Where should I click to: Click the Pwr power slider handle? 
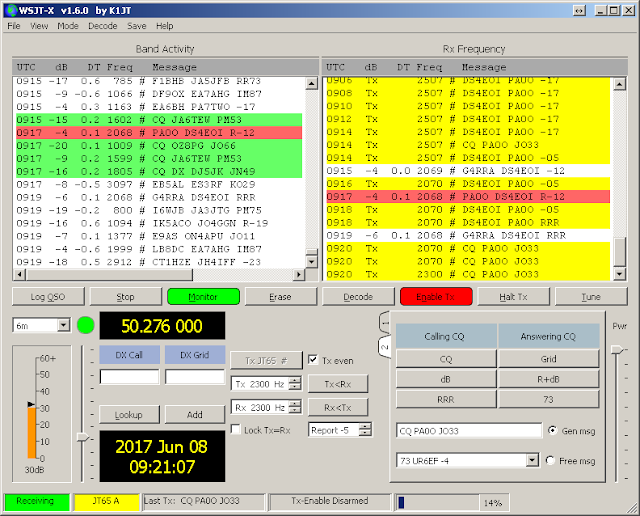point(617,350)
